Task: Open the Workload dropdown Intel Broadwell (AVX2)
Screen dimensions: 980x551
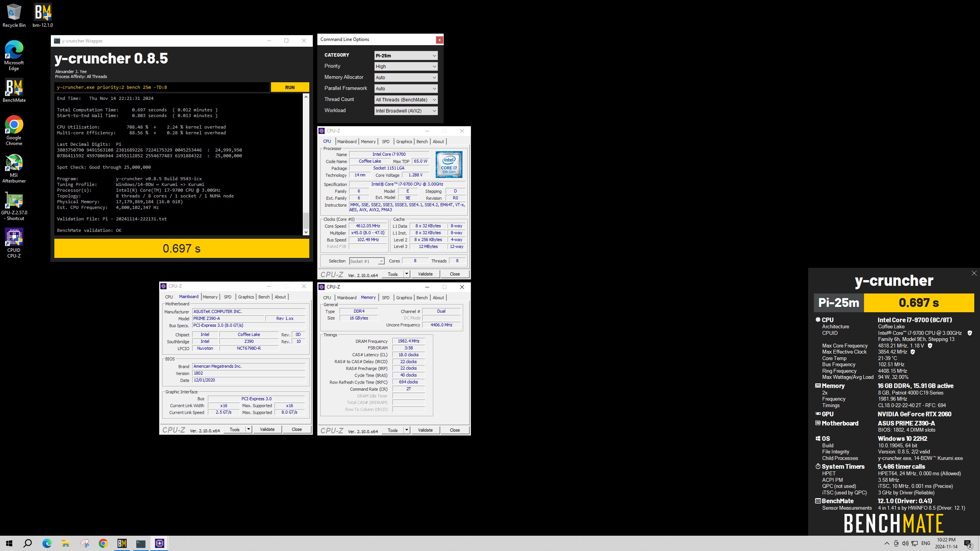Action: coord(406,111)
